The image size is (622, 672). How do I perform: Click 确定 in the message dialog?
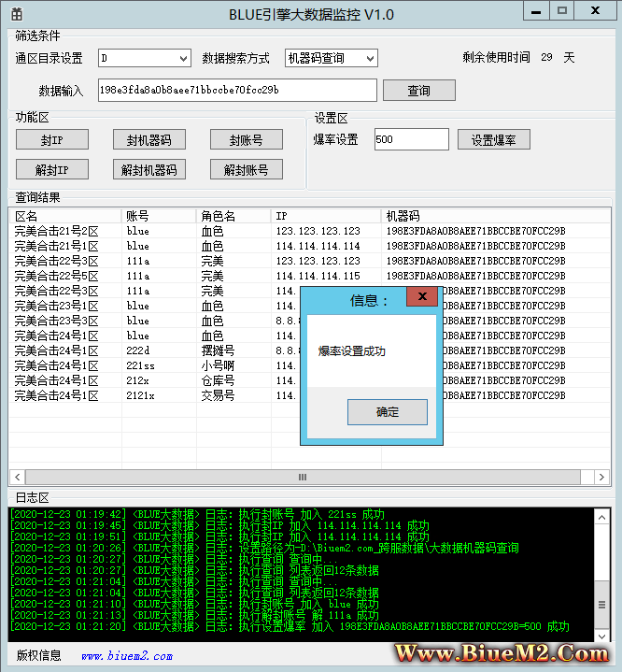[x=387, y=412]
